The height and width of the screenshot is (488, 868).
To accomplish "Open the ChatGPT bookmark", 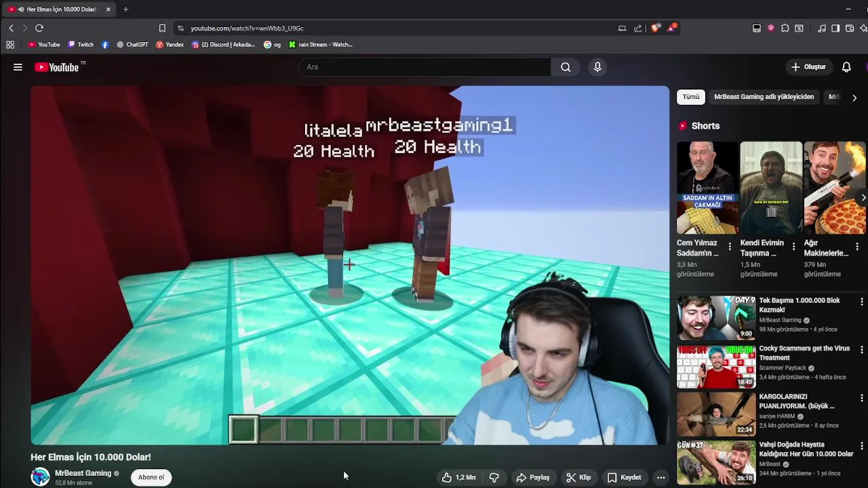I will point(132,45).
